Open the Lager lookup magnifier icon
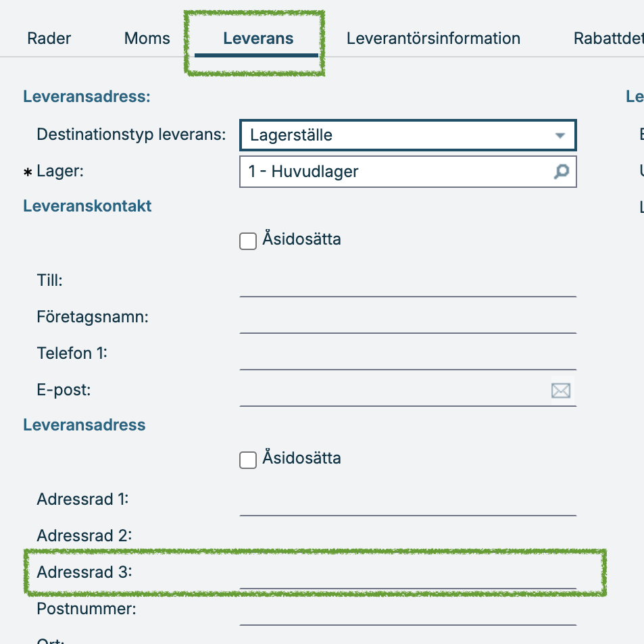This screenshot has height=644, width=644. tap(561, 172)
